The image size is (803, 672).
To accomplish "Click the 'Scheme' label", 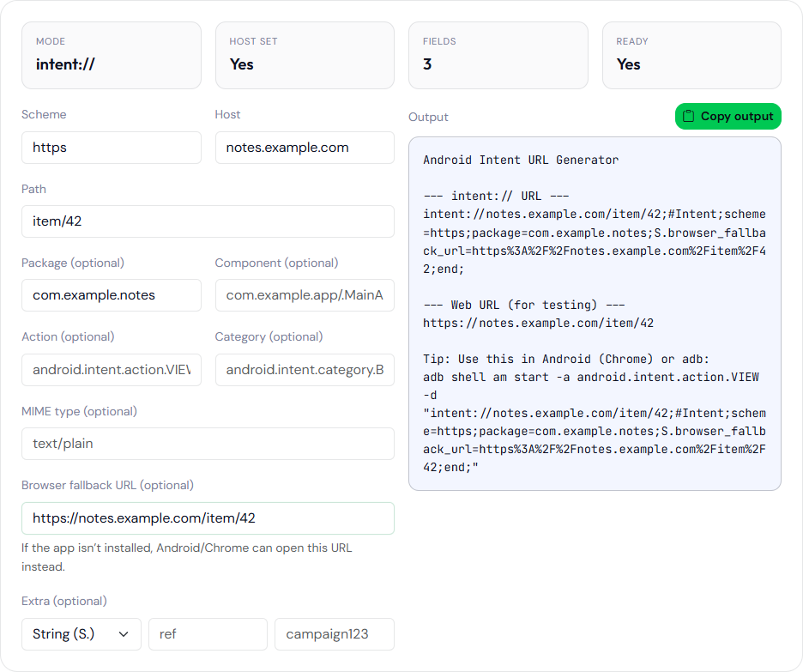I will point(44,114).
